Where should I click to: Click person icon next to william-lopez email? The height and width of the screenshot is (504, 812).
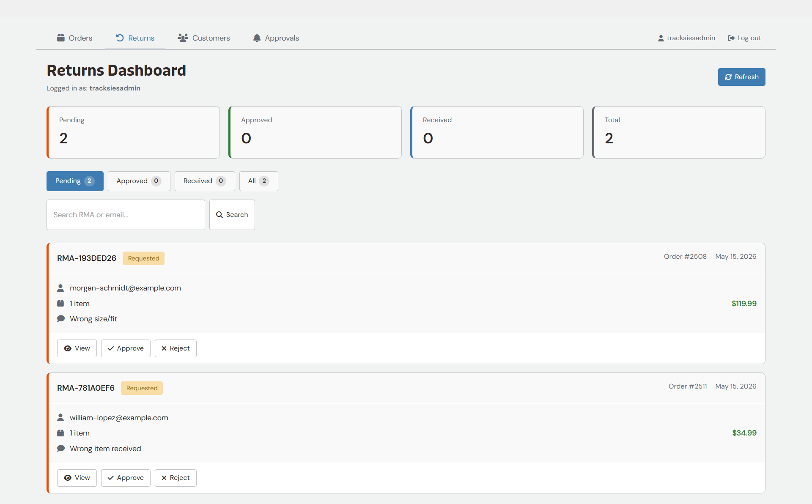(60, 418)
